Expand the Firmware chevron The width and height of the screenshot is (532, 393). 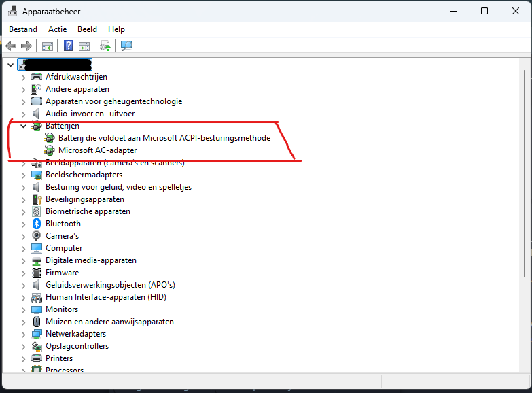[23, 273]
